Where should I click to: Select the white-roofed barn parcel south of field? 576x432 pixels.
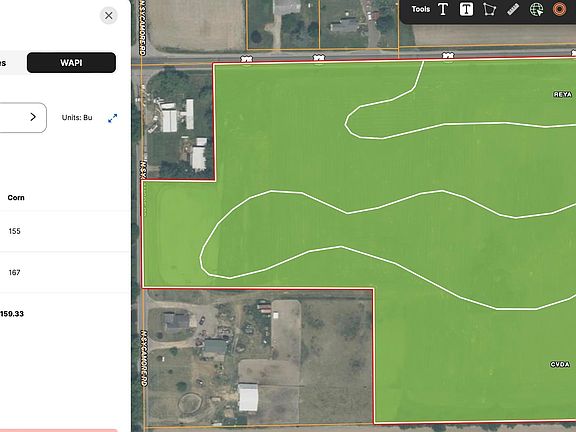(x=259, y=357)
